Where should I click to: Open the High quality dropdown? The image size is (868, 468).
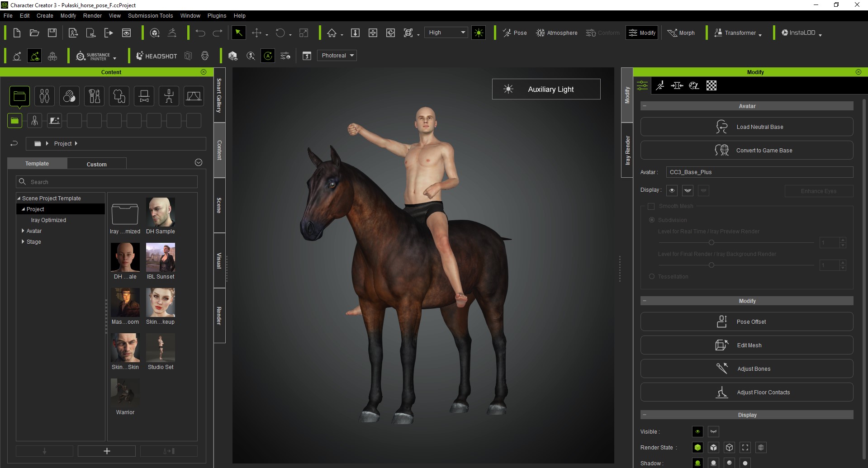pos(446,33)
